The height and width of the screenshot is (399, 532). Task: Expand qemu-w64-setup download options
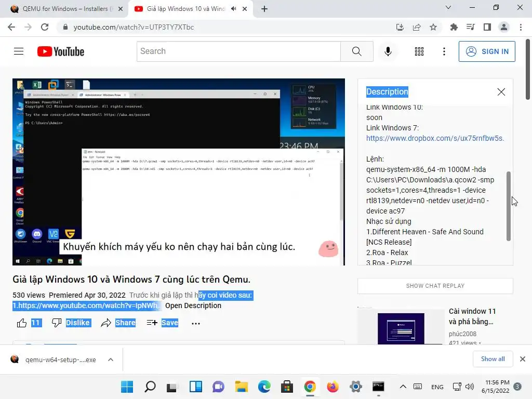(110, 360)
